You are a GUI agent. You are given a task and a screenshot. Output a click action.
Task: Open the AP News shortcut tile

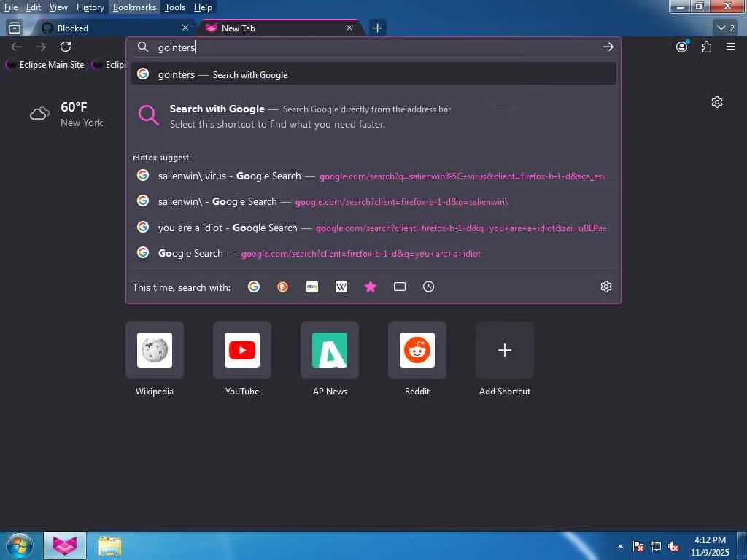[x=330, y=350]
